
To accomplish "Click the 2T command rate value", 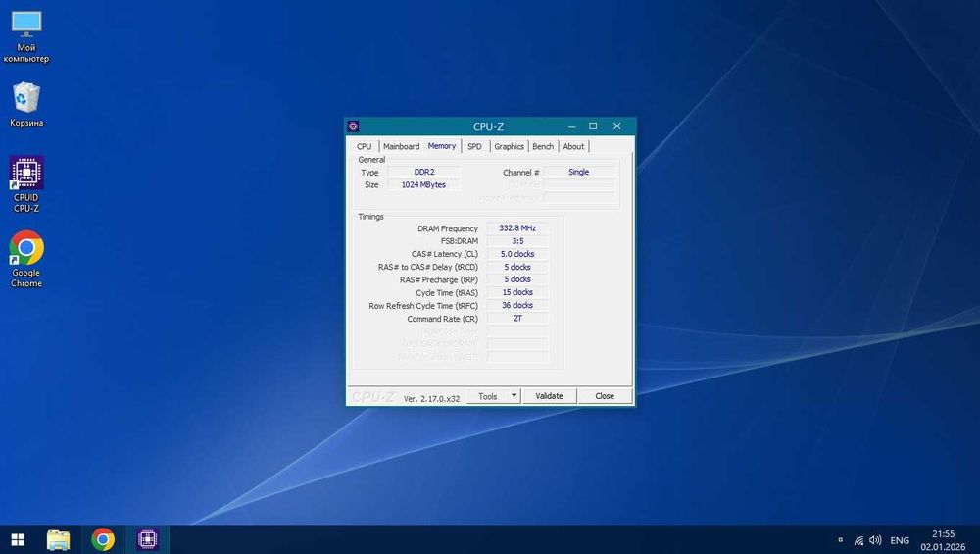I will 517,319.
